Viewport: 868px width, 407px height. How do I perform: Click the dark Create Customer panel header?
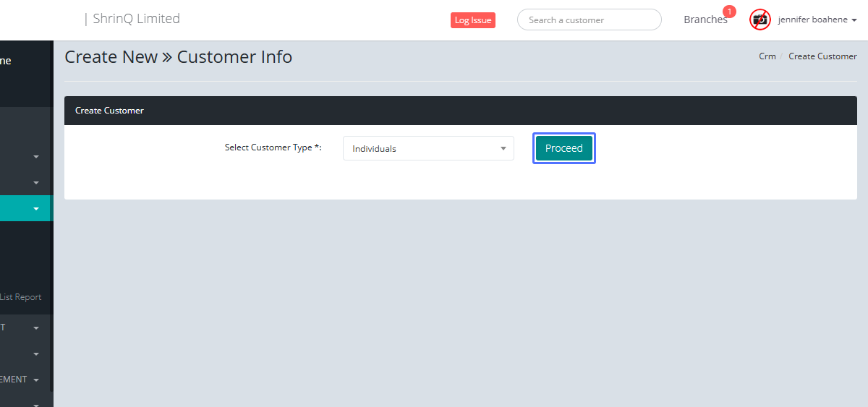pos(460,111)
